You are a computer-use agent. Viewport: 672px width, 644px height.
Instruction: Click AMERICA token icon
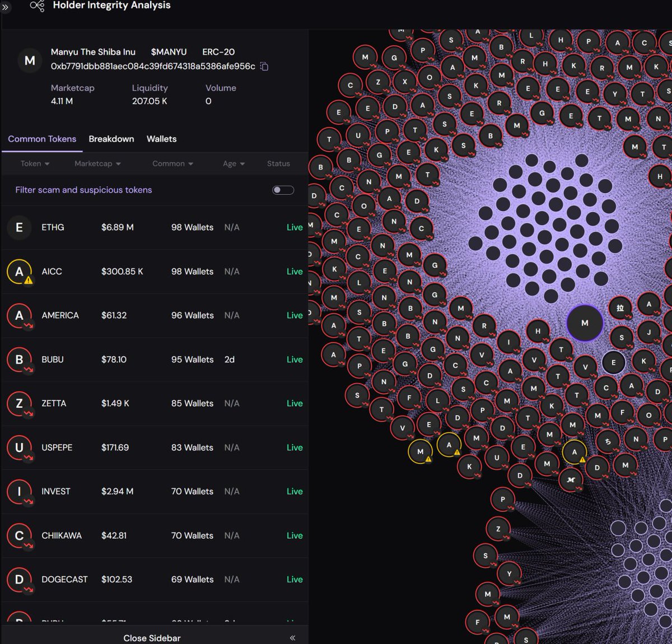pos(19,315)
